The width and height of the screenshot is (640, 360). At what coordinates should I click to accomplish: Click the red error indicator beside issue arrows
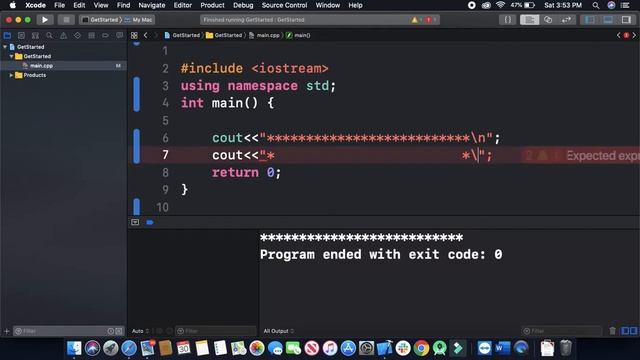tap(626, 36)
